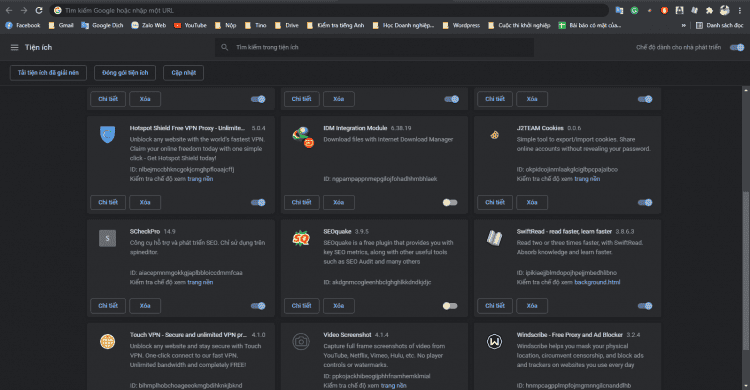Click the 'Đóng gói tiện ích' button
The width and height of the screenshot is (750, 390).
tap(125, 73)
